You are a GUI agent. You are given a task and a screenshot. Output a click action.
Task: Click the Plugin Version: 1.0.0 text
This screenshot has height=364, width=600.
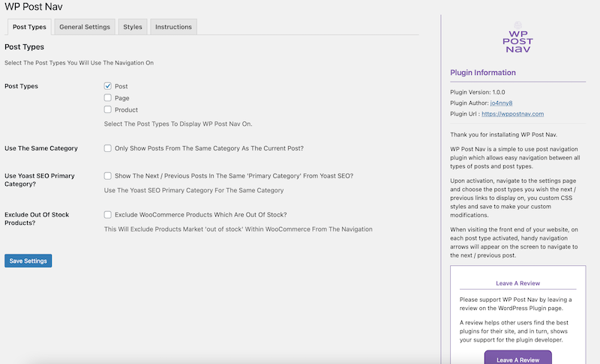coord(478,92)
